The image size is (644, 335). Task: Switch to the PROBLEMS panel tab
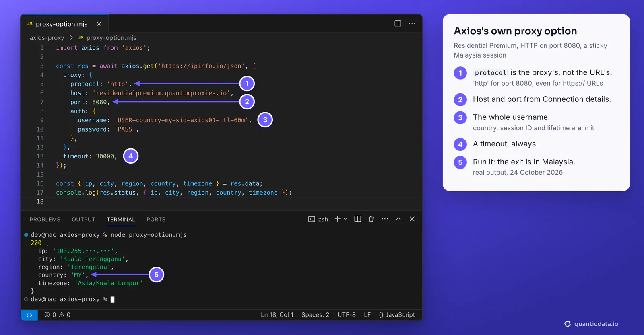tap(45, 219)
